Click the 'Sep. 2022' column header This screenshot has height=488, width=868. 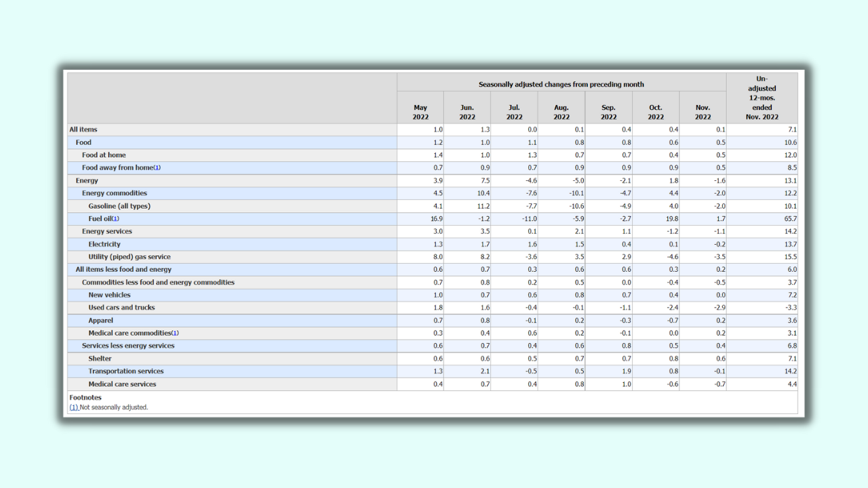tap(608, 112)
